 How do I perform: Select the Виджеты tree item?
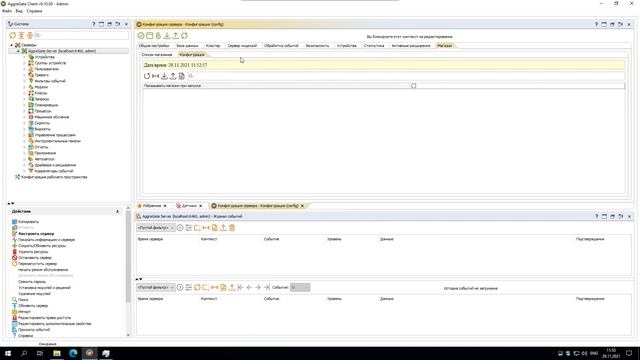[42, 129]
